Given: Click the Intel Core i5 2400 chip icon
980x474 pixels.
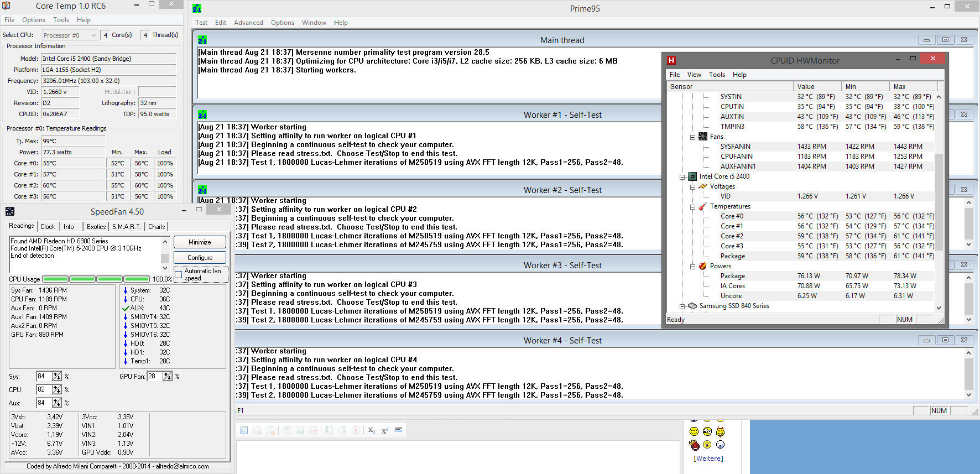Looking at the screenshot, I should (x=692, y=176).
